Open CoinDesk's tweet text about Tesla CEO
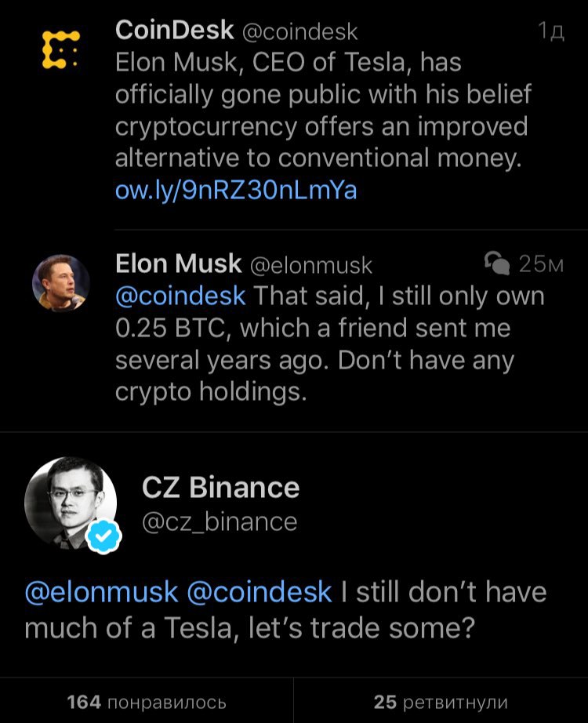This screenshot has width=588, height=723. pos(323,110)
